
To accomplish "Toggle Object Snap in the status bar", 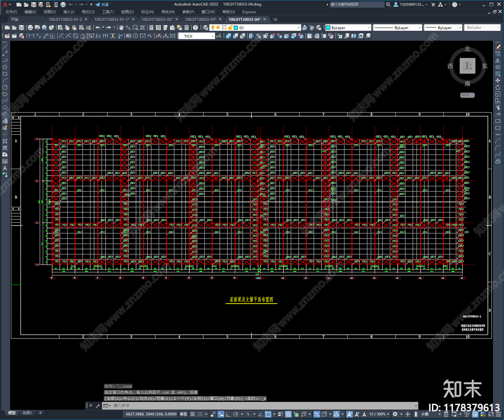I will [x=268, y=414].
